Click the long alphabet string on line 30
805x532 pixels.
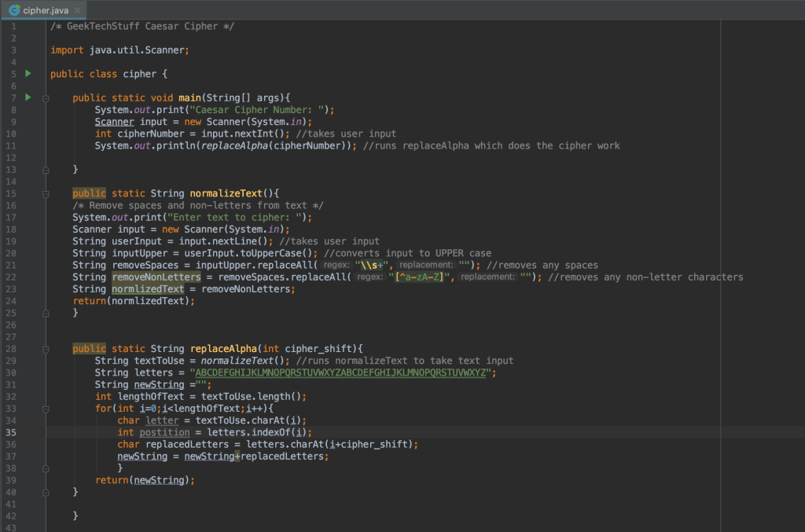[340, 373]
